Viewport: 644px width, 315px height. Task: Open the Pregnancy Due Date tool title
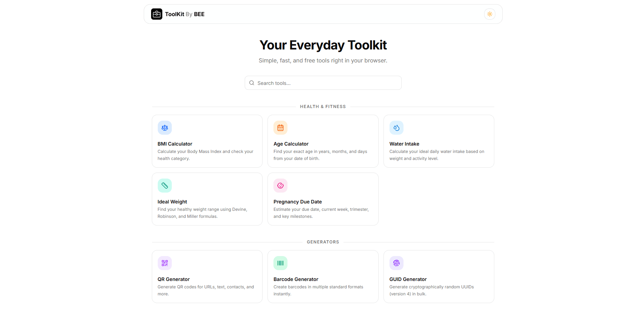point(298,202)
